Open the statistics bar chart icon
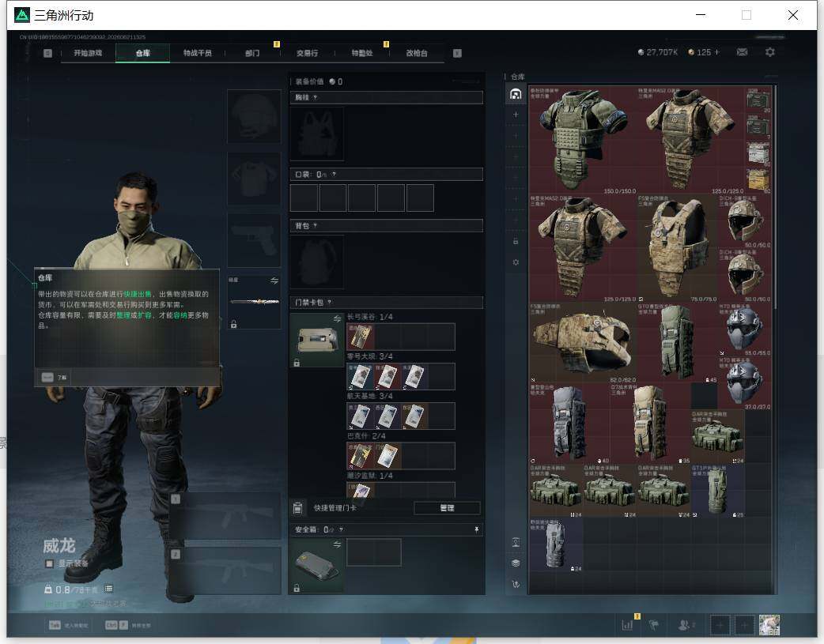The height and width of the screenshot is (644, 824). point(627,625)
